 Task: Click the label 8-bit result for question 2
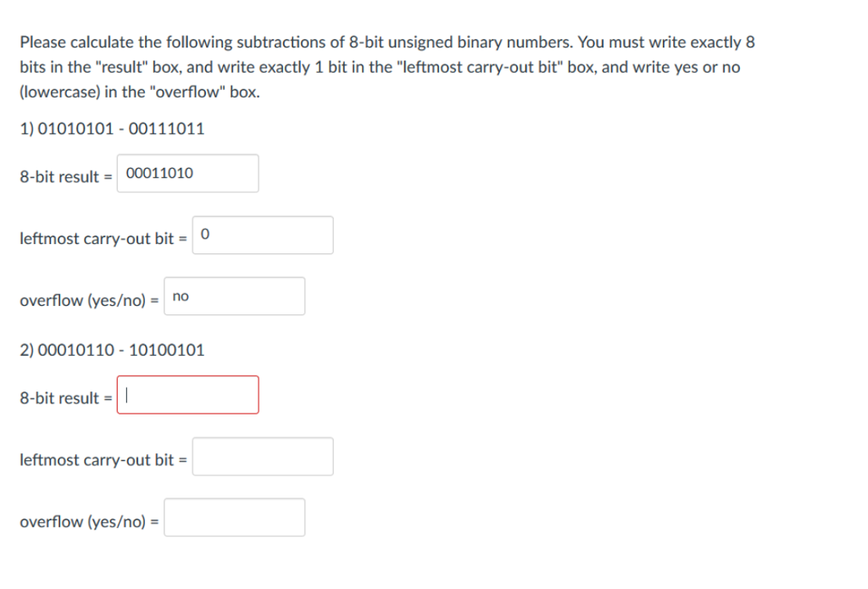(59, 397)
